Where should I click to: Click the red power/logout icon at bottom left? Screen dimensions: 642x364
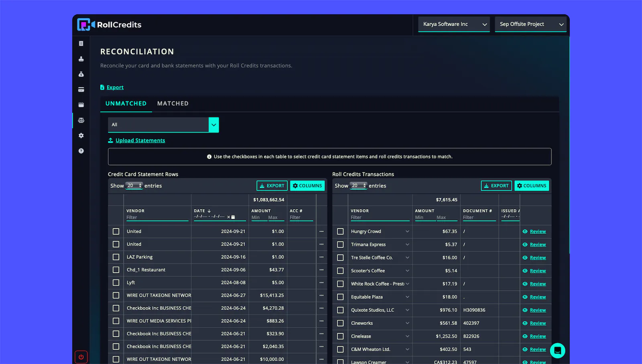tap(81, 356)
